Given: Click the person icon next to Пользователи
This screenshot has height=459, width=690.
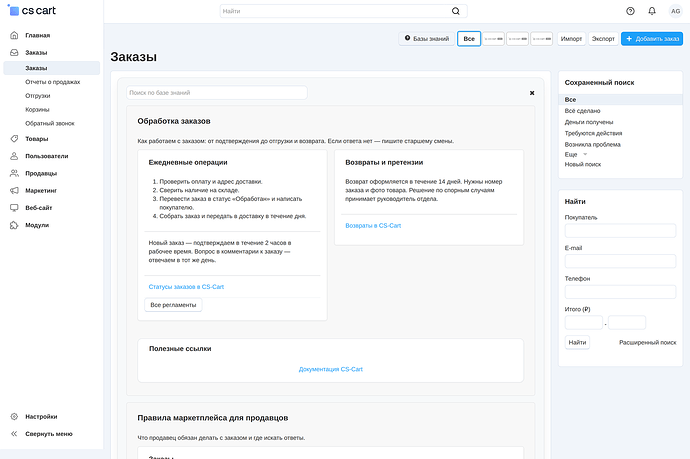Looking at the screenshot, I should (14, 156).
